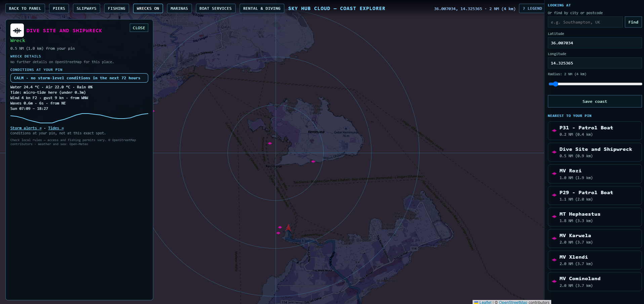Click the wreck icon beside MV Cominoland
Viewport: 644px width, 304px height.
click(x=554, y=281)
